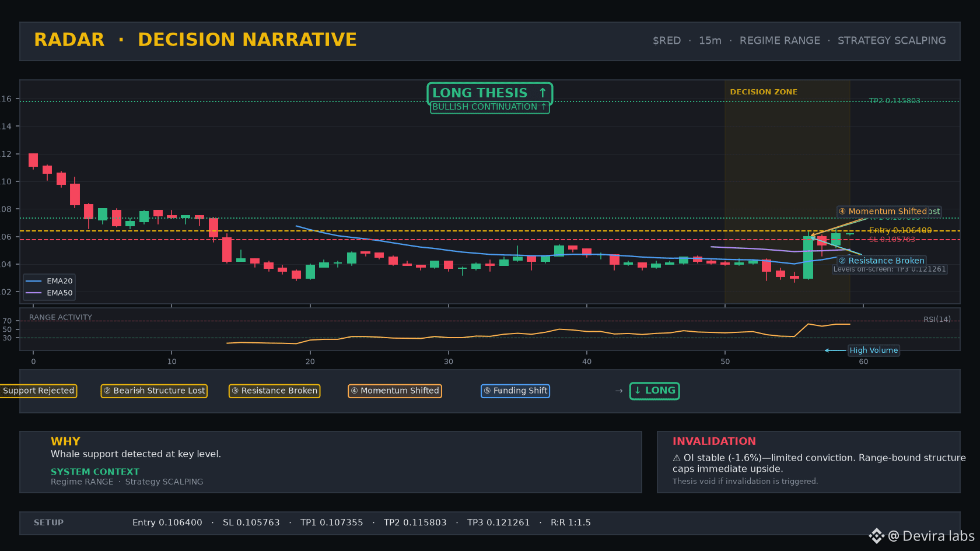
Task: Click the arrow before LONG badge
Action: pyautogui.click(x=619, y=391)
